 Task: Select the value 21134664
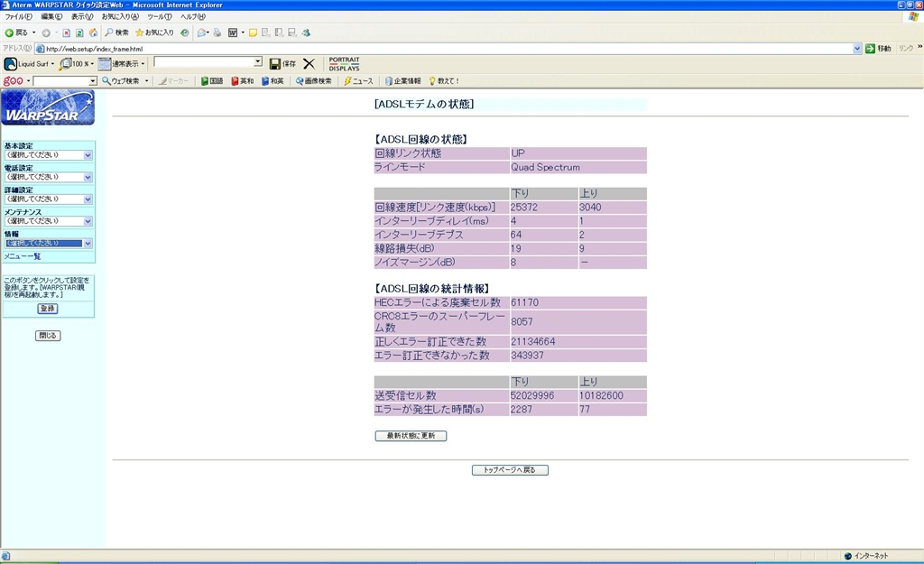(532, 342)
